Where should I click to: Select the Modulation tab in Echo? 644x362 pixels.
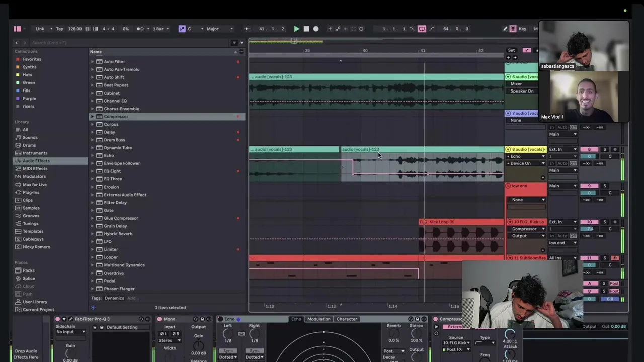pos(319,319)
